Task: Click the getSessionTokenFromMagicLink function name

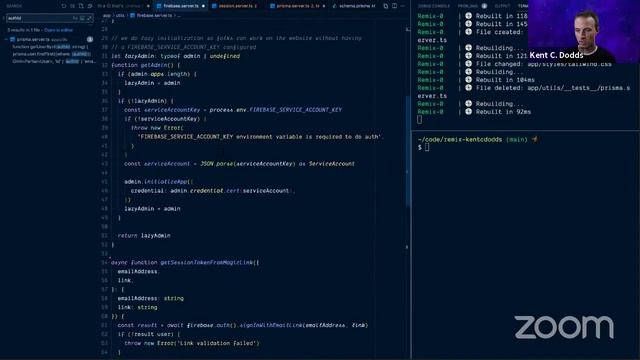Action: [207, 262]
